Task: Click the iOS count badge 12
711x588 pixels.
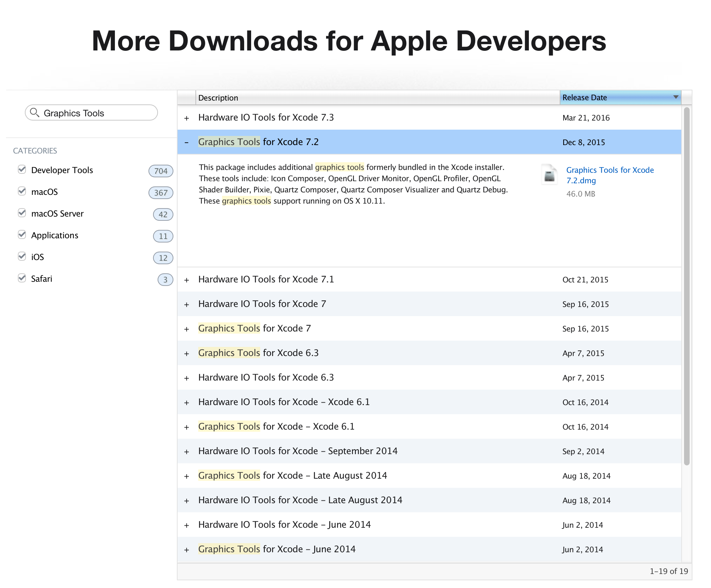Action: point(163,258)
